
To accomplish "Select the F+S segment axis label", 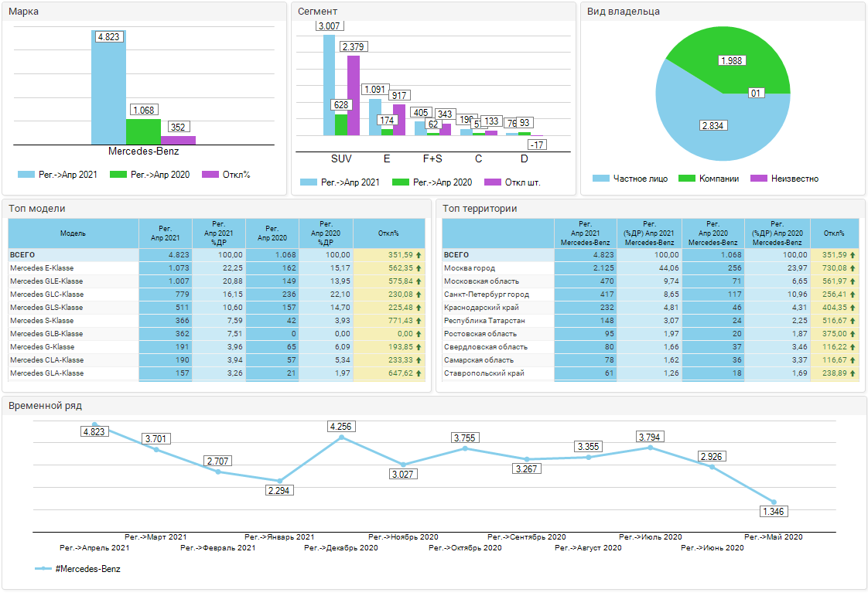I will 432,158.
